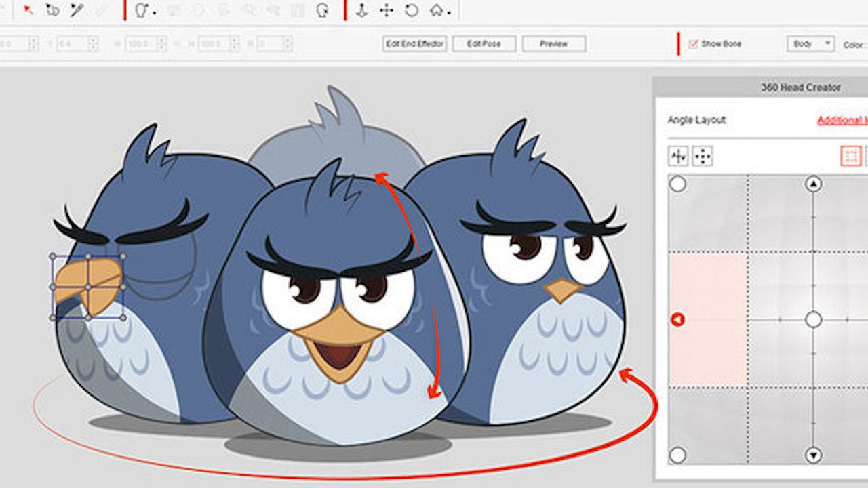Click the head with rotation arrow icon
The width and height of the screenshot is (868, 488).
click(323, 10)
